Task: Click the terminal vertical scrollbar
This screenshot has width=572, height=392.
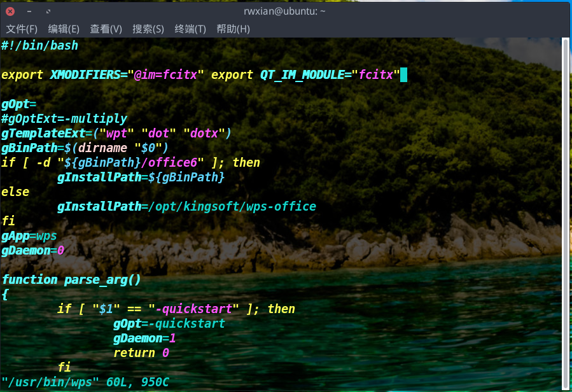Action: (x=566, y=210)
